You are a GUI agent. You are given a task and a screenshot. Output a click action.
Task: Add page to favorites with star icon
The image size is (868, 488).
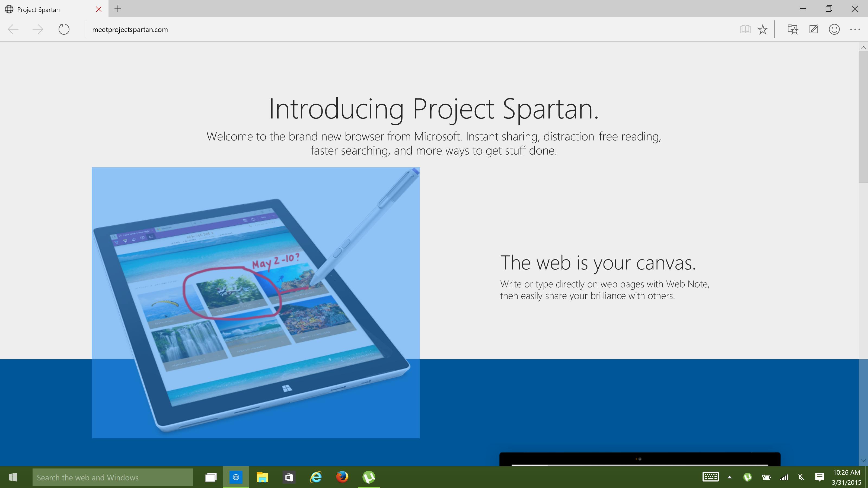coord(762,29)
